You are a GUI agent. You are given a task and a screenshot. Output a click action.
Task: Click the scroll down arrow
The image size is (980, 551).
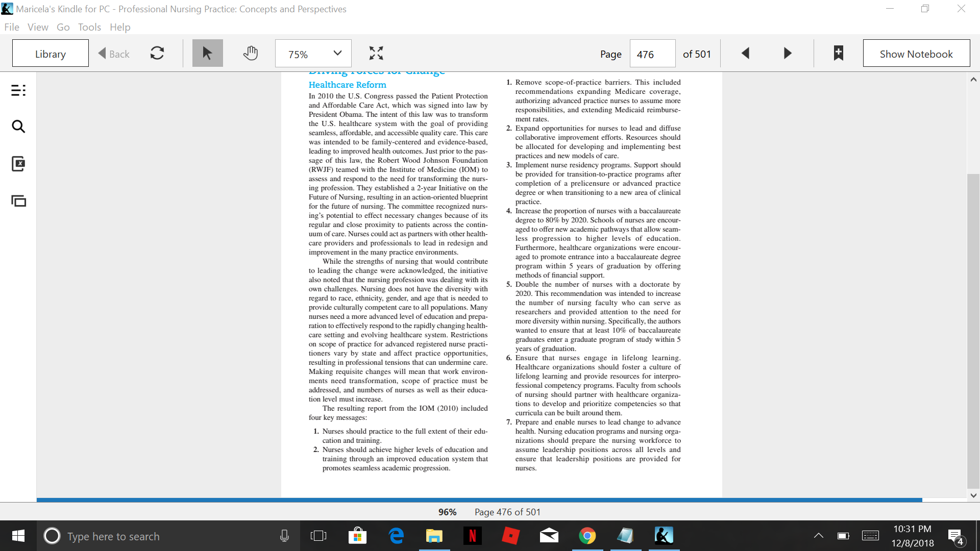(x=973, y=495)
